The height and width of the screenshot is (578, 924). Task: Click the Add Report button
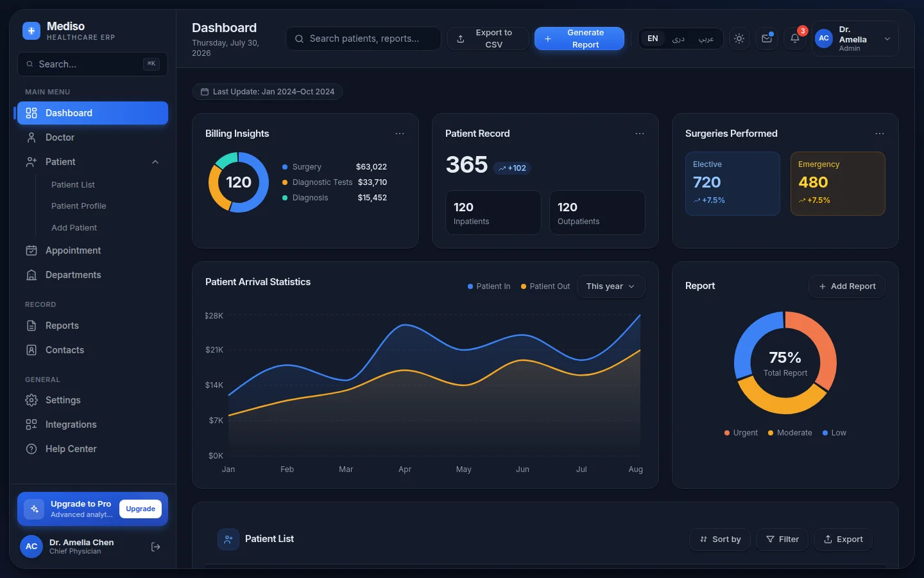coord(848,286)
